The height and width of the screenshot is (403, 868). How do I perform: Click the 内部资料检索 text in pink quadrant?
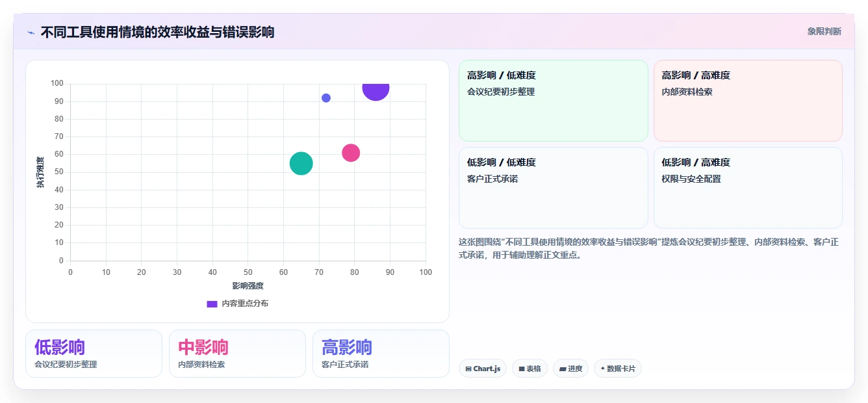[x=687, y=92]
